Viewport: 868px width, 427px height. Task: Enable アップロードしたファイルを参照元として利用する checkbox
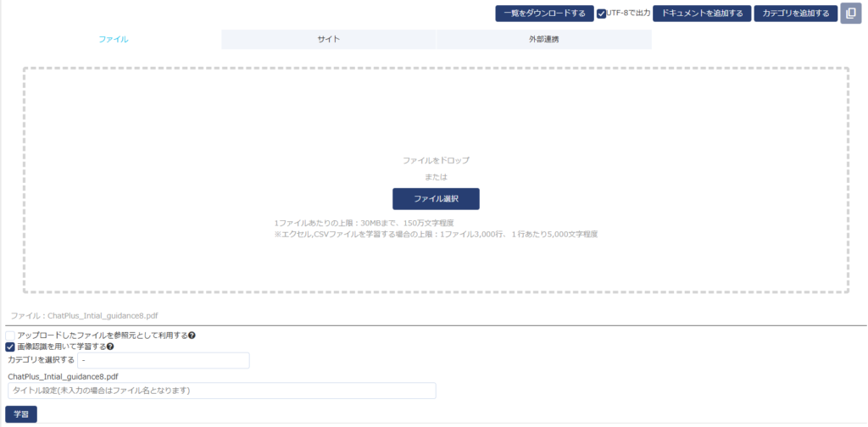click(x=10, y=335)
